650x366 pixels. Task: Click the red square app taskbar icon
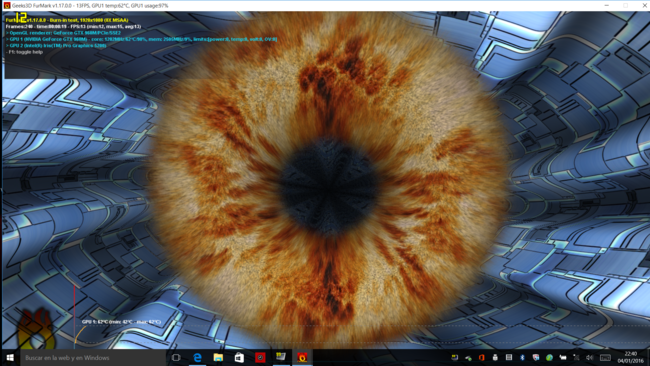(x=260, y=357)
